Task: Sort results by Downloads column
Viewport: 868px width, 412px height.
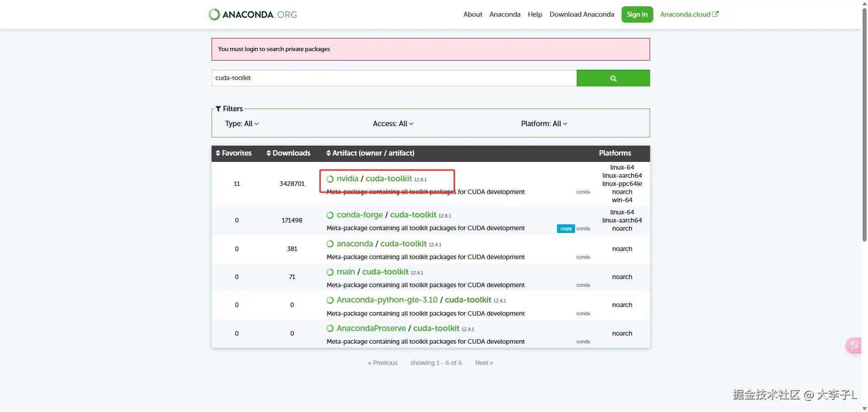Action: pyautogui.click(x=288, y=153)
